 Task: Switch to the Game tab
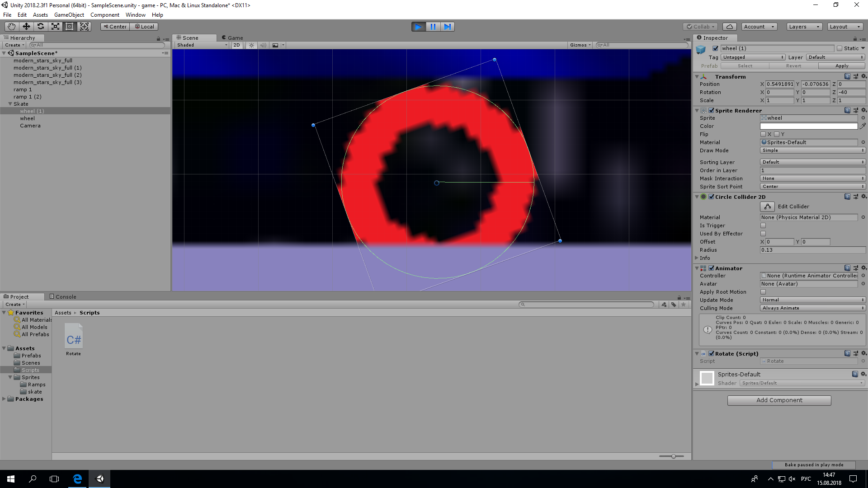232,38
